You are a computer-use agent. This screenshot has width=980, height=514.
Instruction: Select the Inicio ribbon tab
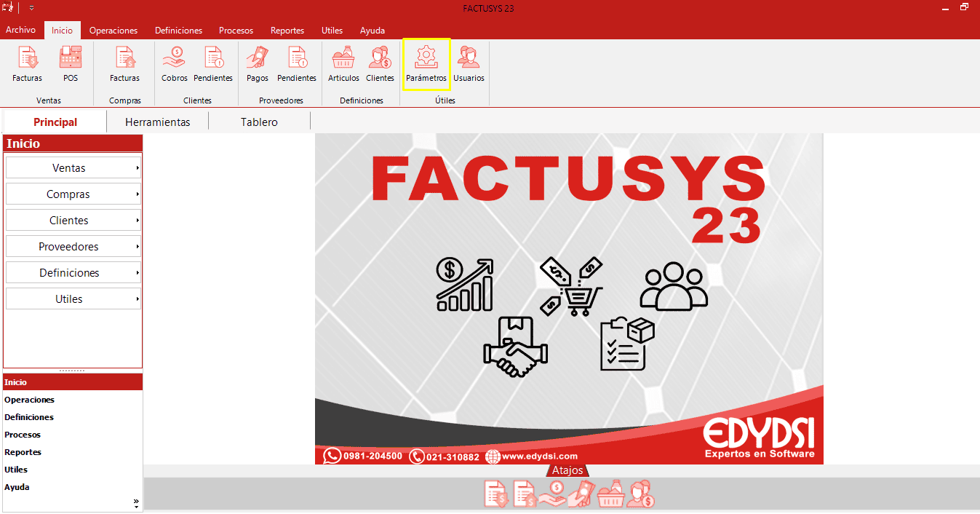pyautogui.click(x=62, y=31)
